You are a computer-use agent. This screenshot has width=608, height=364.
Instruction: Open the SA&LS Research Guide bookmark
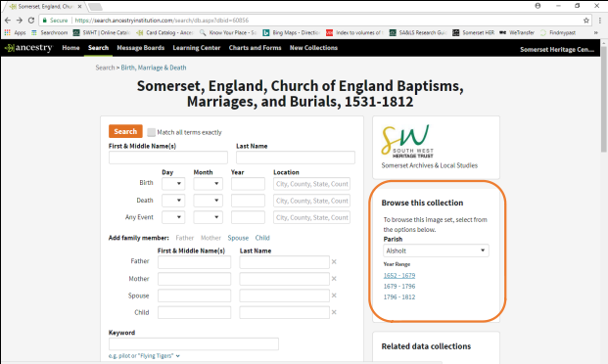click(418, 32)
